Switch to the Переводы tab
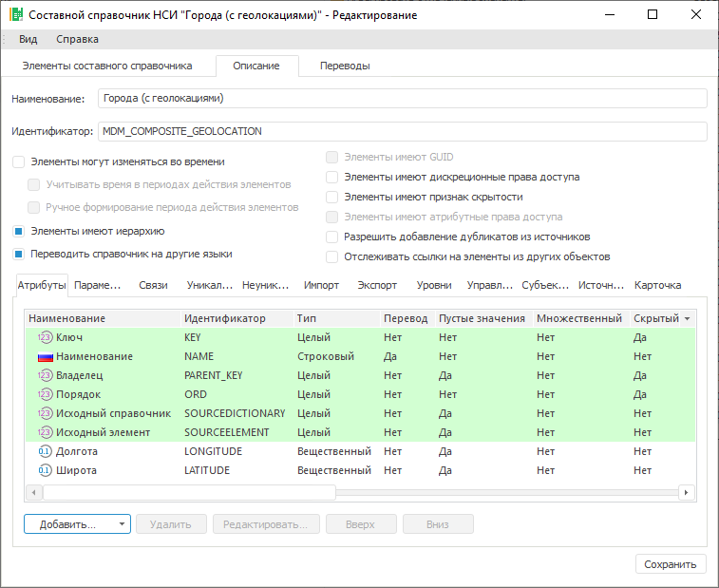This screenshot has height=588, width=719. coord(345,66)
